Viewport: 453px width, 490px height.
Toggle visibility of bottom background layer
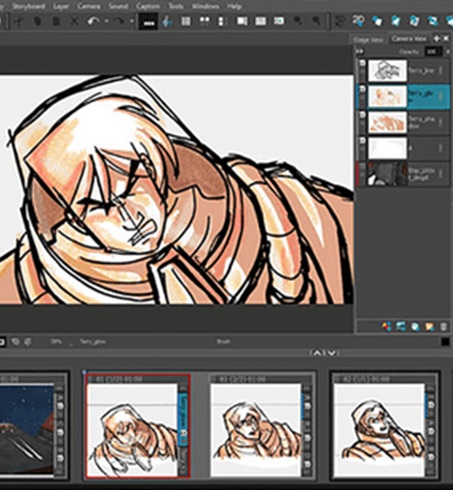362,167
